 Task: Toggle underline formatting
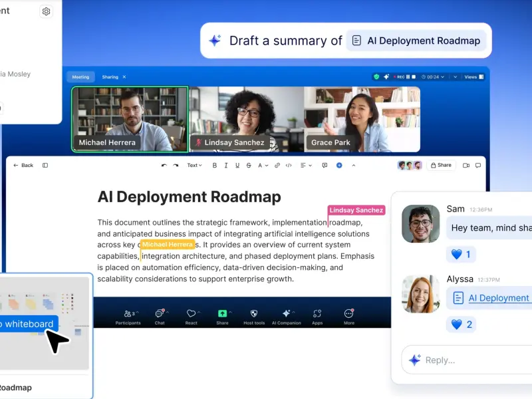(237, 165)
